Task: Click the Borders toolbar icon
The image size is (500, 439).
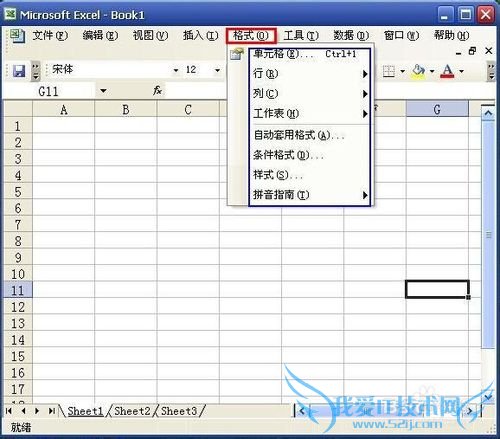Action: [389, 71]
